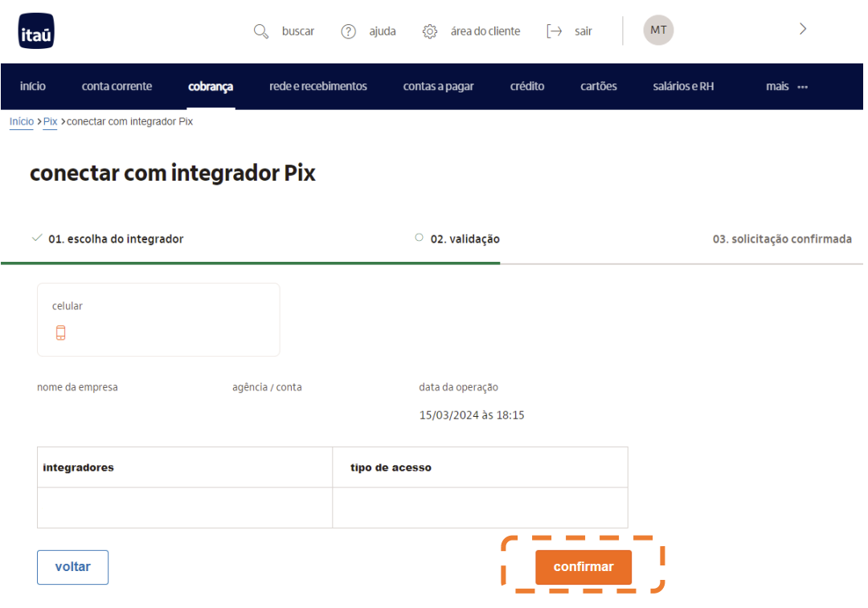
Task: Click the orange celular phone icon
Action: click(61, 333)
